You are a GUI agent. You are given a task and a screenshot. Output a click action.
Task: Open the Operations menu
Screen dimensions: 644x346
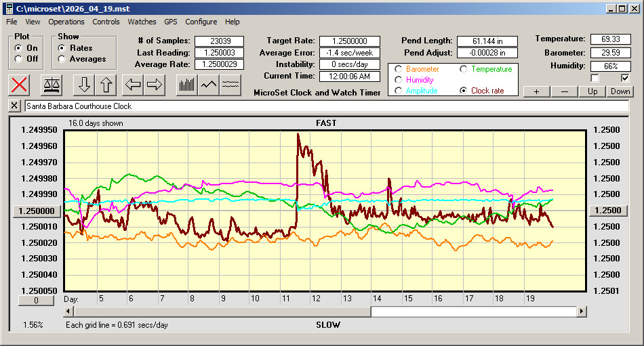pos(66,22)
